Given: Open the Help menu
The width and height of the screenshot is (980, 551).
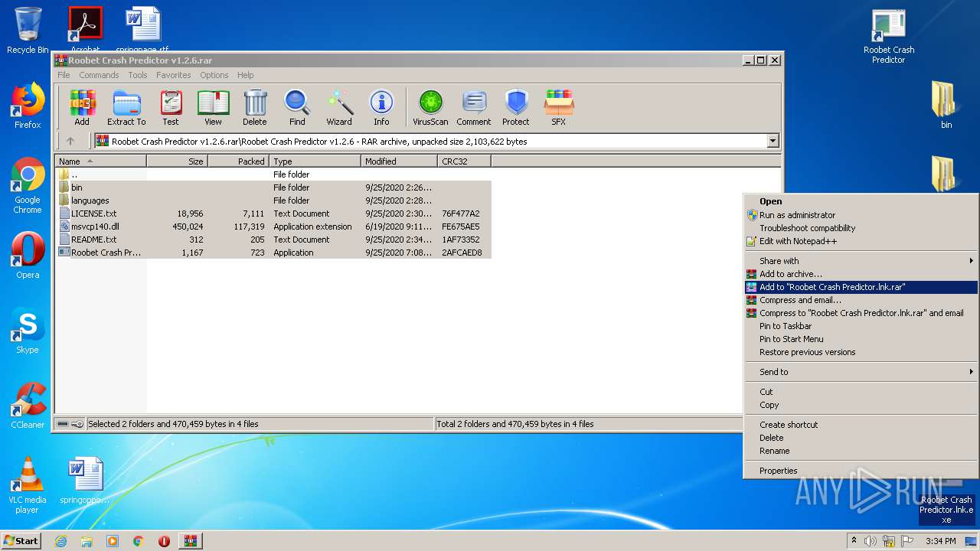Looking at the screenshot, I should pos(245,75).
